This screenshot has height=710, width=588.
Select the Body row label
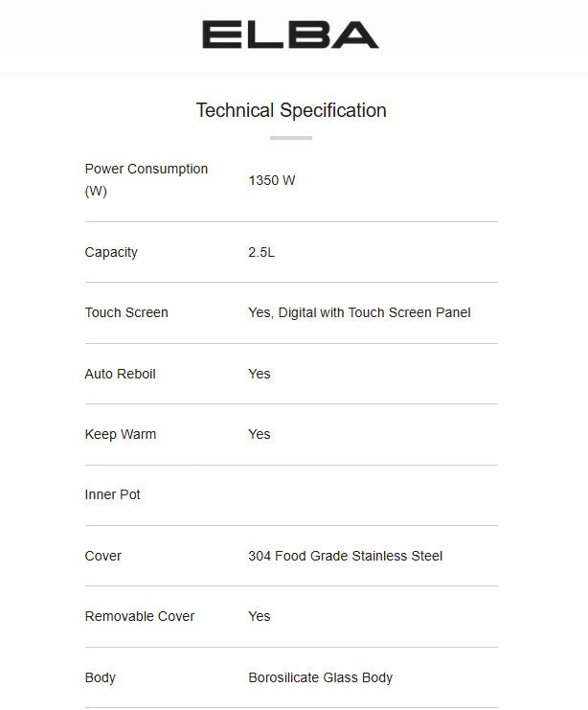click(101, 677)
